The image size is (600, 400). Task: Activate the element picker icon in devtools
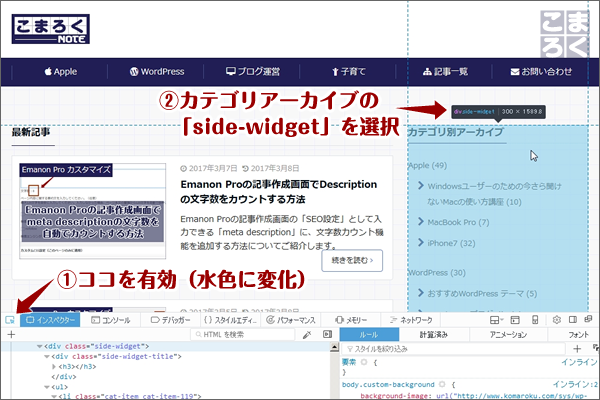[x=10, y=320]
